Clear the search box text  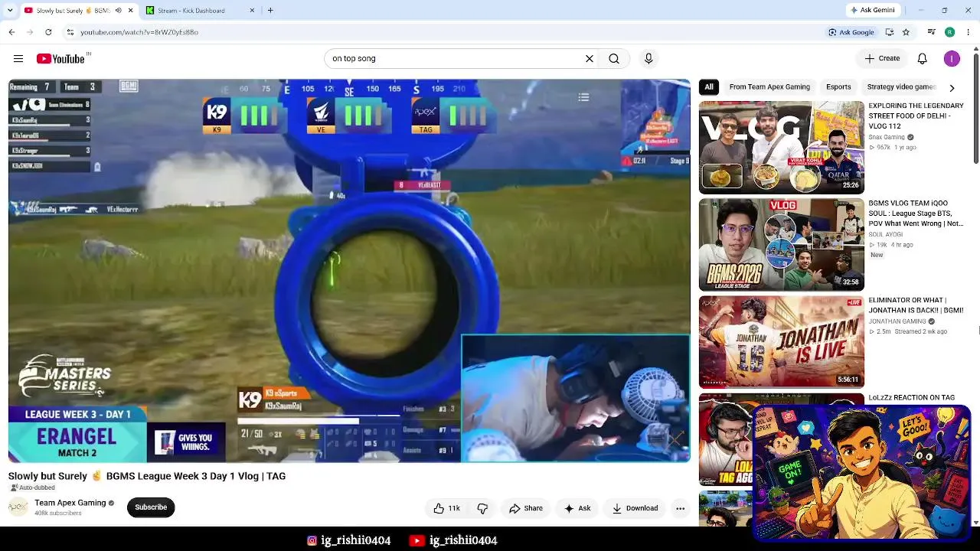pyautogui.click(x=590, y=59)
